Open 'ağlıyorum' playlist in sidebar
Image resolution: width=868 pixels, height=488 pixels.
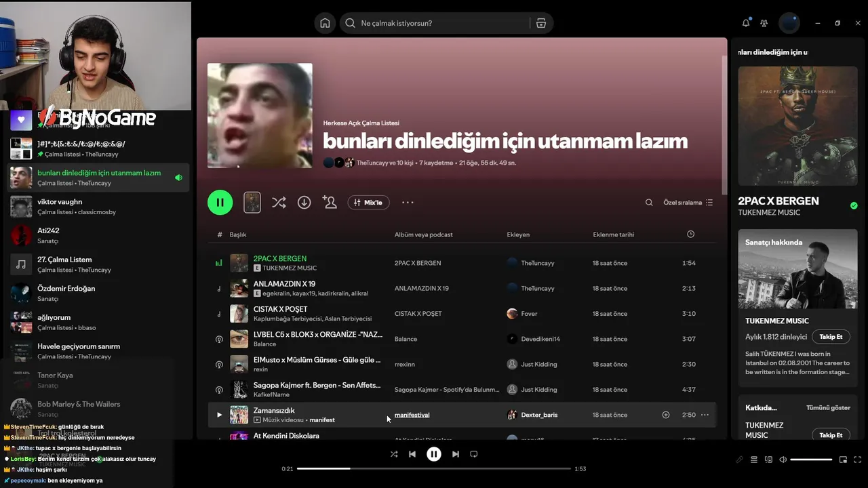(98, 322)
